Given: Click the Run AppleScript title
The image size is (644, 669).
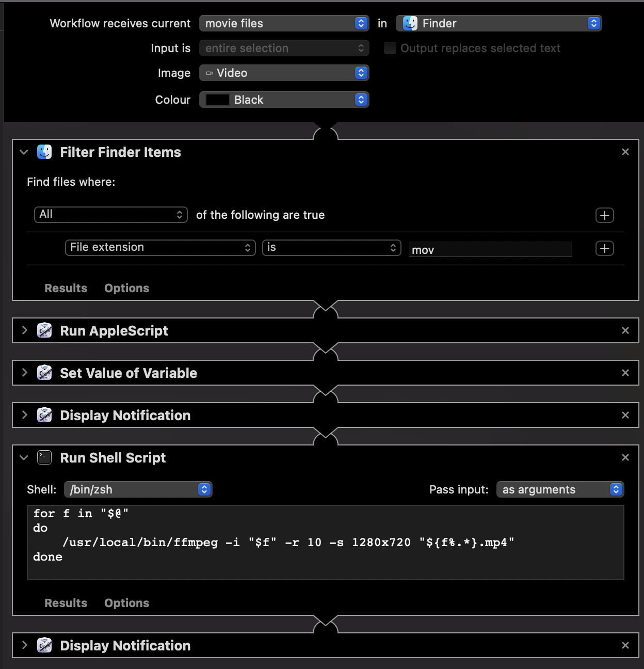Looking at the screenshot, I should pyautogui.click(x=114, y=331).
